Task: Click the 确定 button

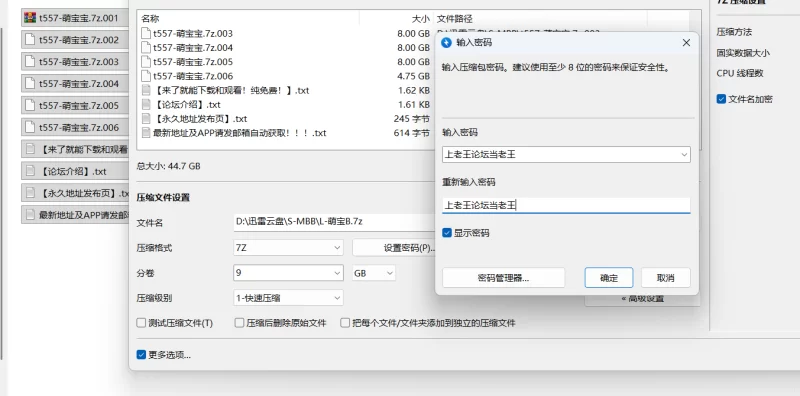Action: coord(609,278)
